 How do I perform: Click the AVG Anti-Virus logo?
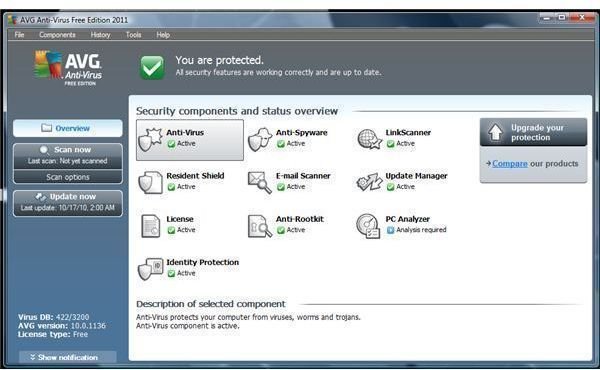pyautogui.click(x=68, y=68)
